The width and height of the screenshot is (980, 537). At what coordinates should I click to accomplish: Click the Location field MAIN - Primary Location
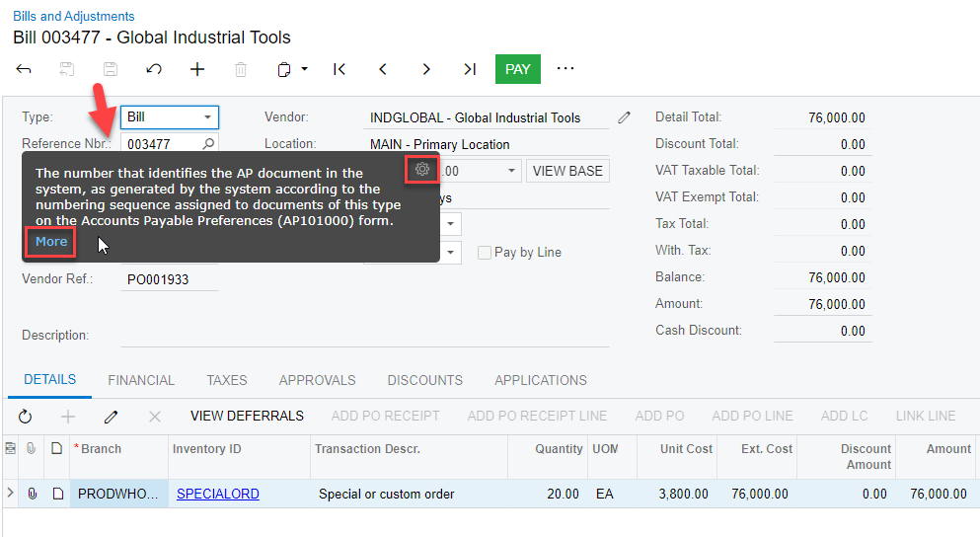tap(487, 144)
